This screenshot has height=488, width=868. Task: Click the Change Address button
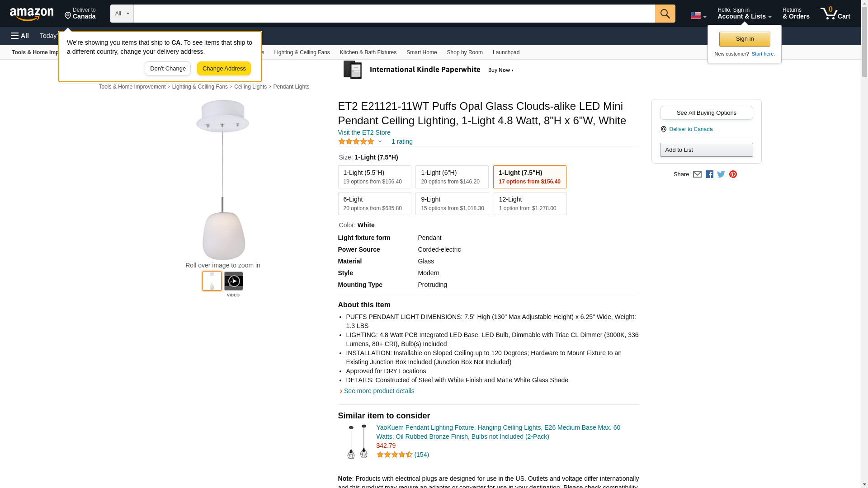tap(224, 69)
